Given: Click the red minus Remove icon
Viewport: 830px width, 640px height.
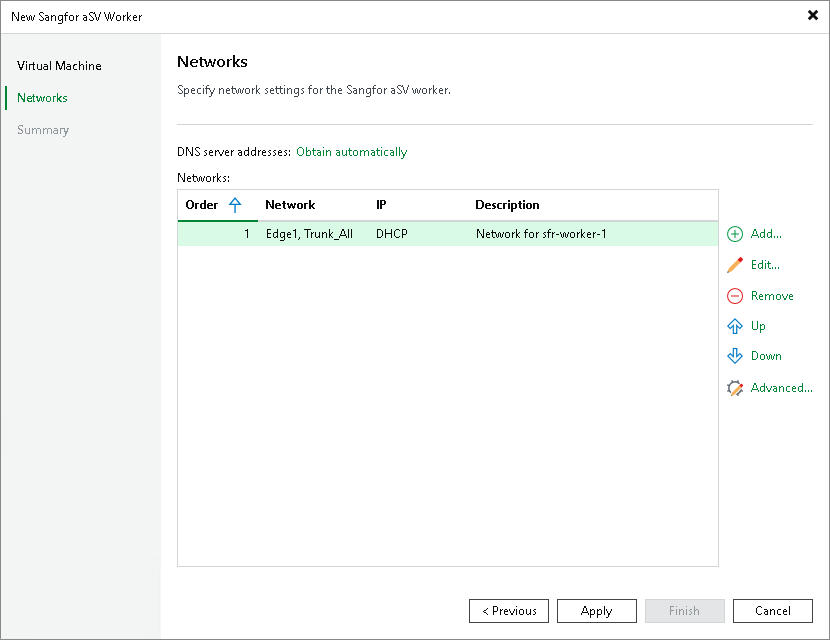Looking at the screenshot, I should tap(735, 296).
